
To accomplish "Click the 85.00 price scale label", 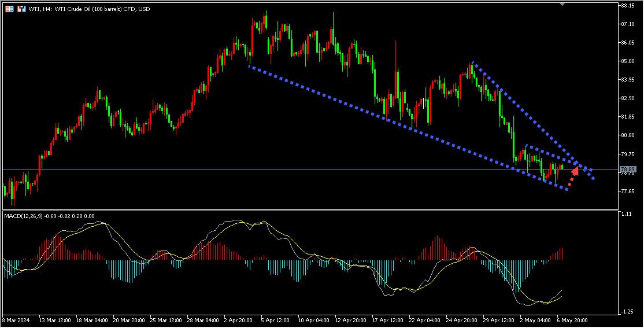I will (x=628, y=61).
